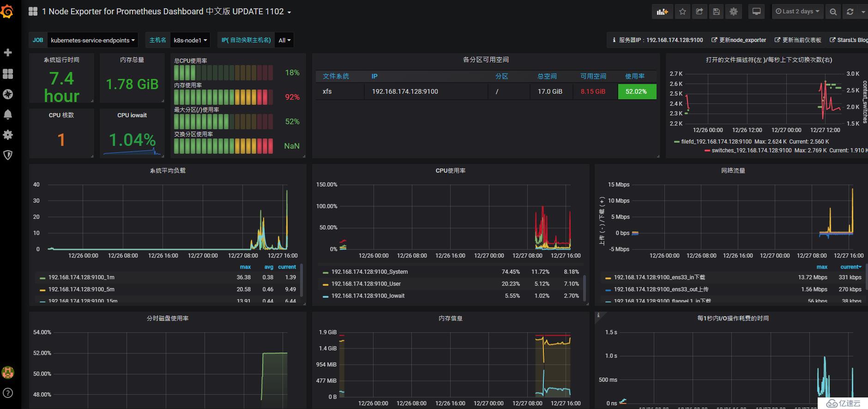Click info icon on I/O time panel
The height and width of the screenshot is (409, 868).
pos(598,315)
